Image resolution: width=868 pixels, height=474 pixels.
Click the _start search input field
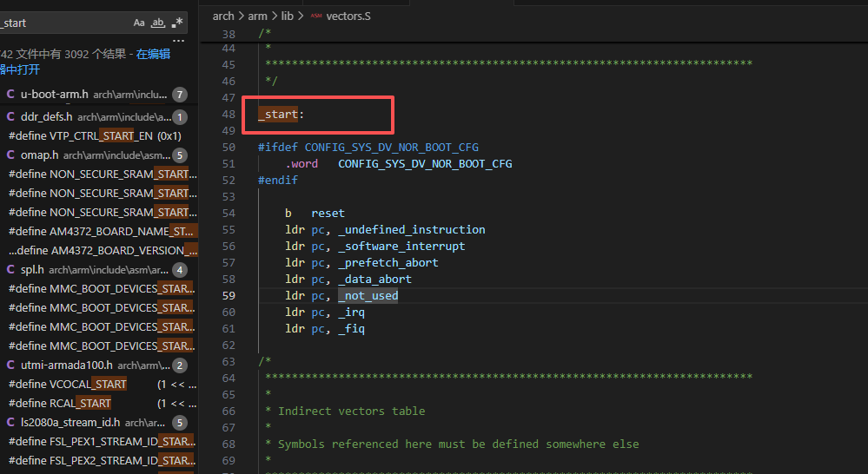(61, 23)
